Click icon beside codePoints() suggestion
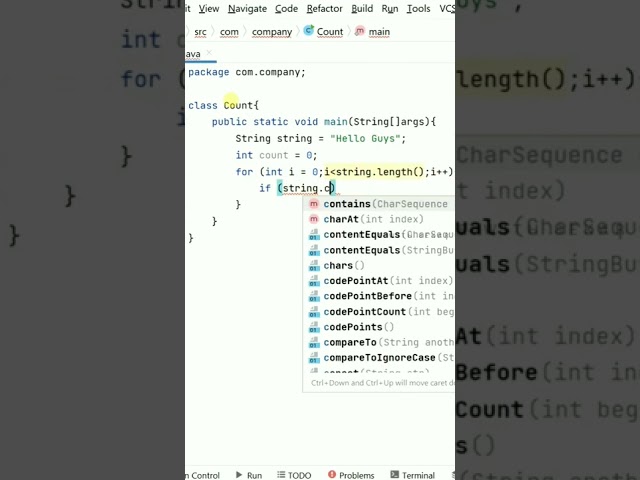This screenshot has width=640, height=480. (314, 327)
